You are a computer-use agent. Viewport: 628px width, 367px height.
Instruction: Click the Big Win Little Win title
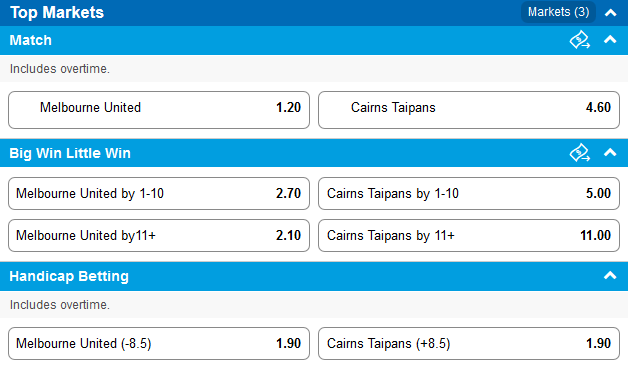70,153
